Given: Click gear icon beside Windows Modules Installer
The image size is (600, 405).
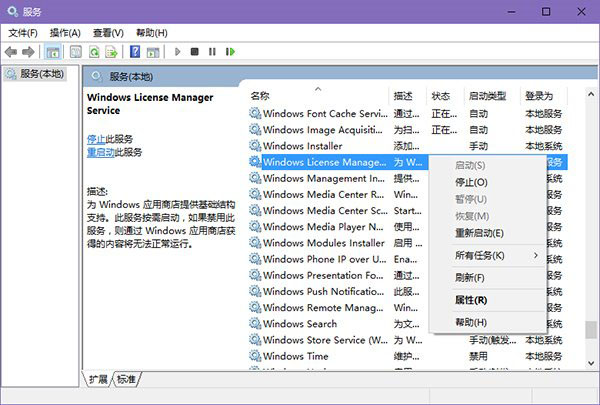Looking at the screenshot, I should (x=255, y=243).
